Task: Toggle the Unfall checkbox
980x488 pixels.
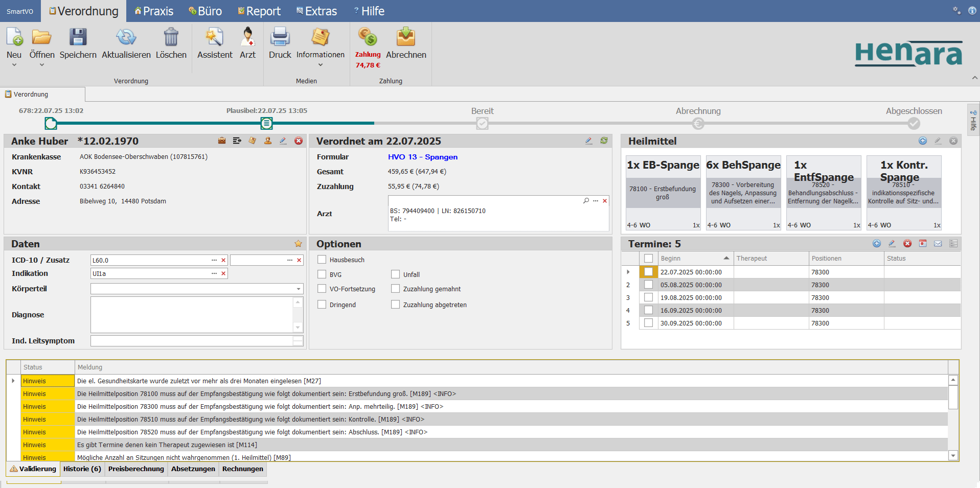Action: tap(396, 274)
